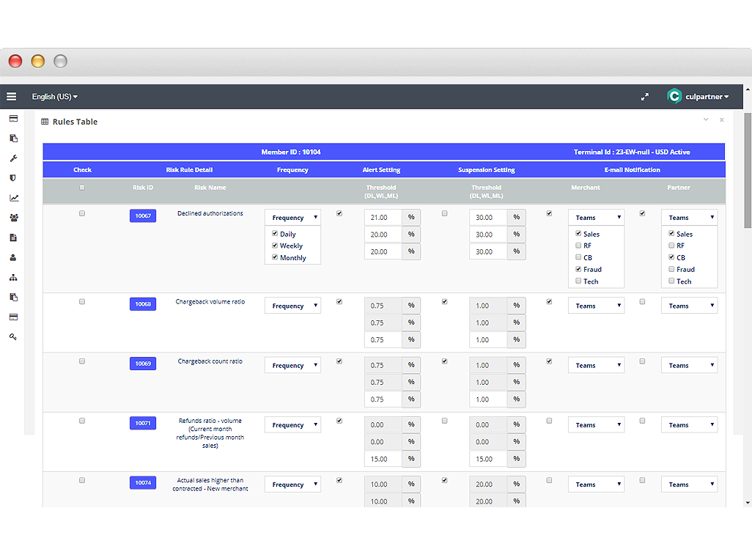
Task: Open the Teams dropdown for rule 10069 Merchant column
Action: pyautogui.click(x=596, y=365)
